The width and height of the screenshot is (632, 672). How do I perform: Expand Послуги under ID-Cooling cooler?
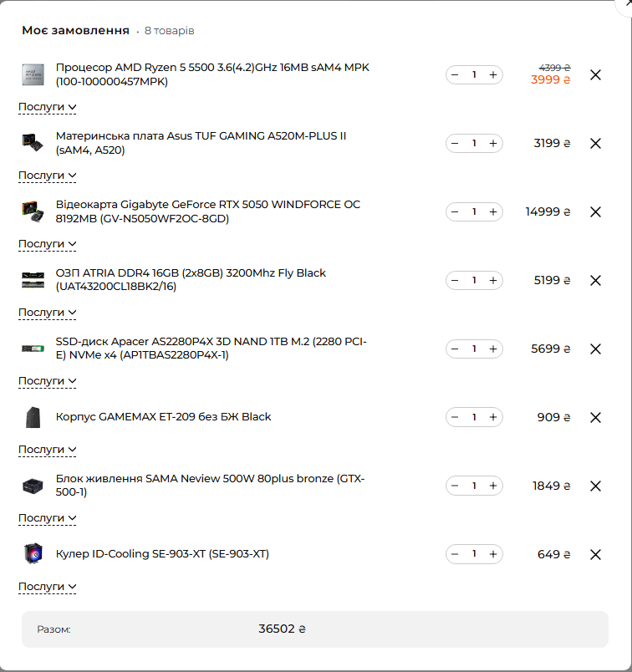[x=47, y=587]
